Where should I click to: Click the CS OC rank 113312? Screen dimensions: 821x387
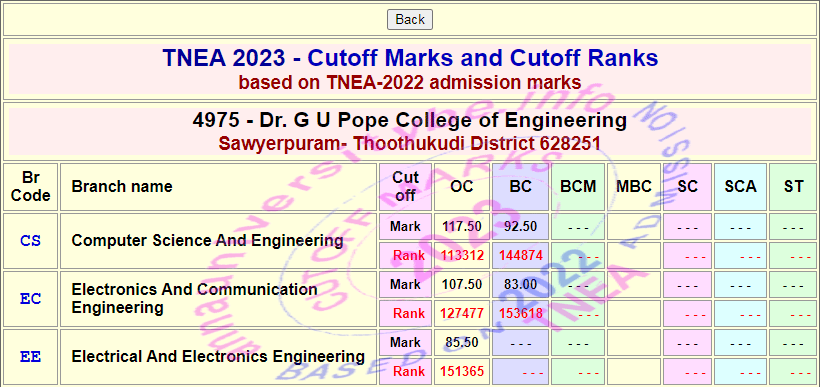coord(462,256)
